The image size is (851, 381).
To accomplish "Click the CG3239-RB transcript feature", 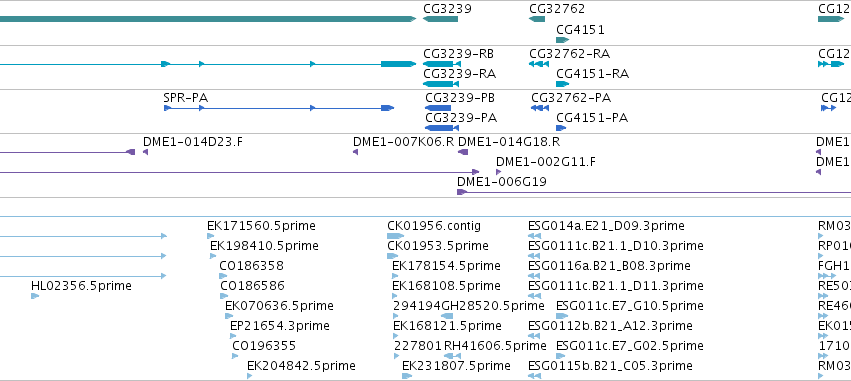I will [x=442, y=64].
